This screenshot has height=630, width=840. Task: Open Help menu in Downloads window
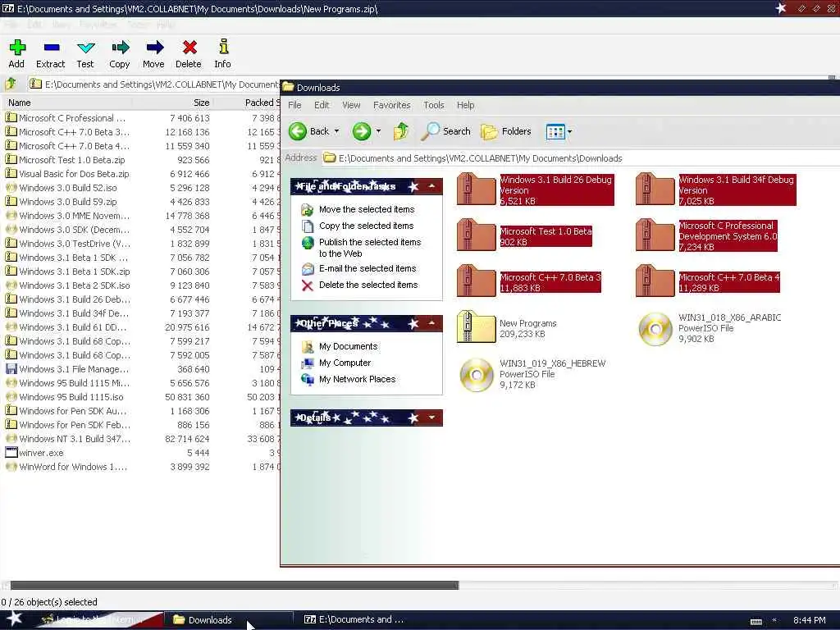pos(466,105)
